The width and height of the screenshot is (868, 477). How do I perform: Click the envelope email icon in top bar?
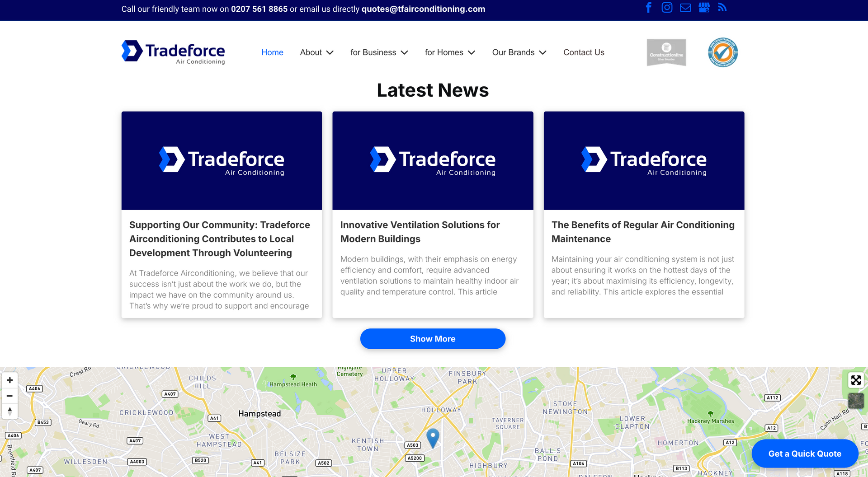click(x=685, y=8)
